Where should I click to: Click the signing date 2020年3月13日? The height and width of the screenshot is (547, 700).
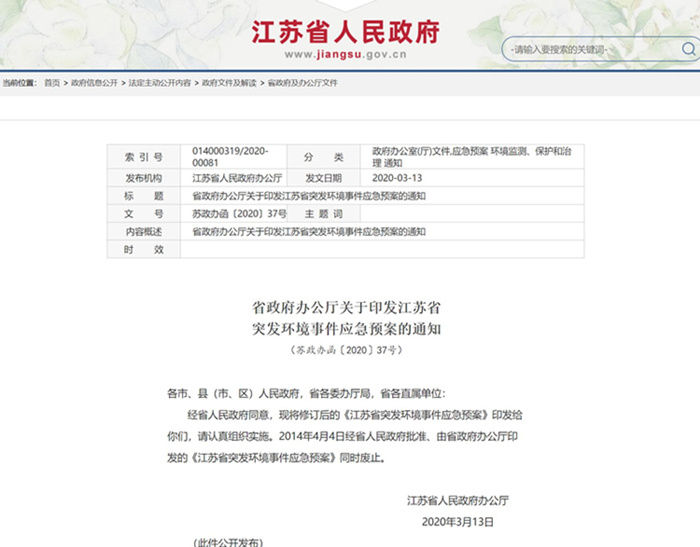(458, 522)
